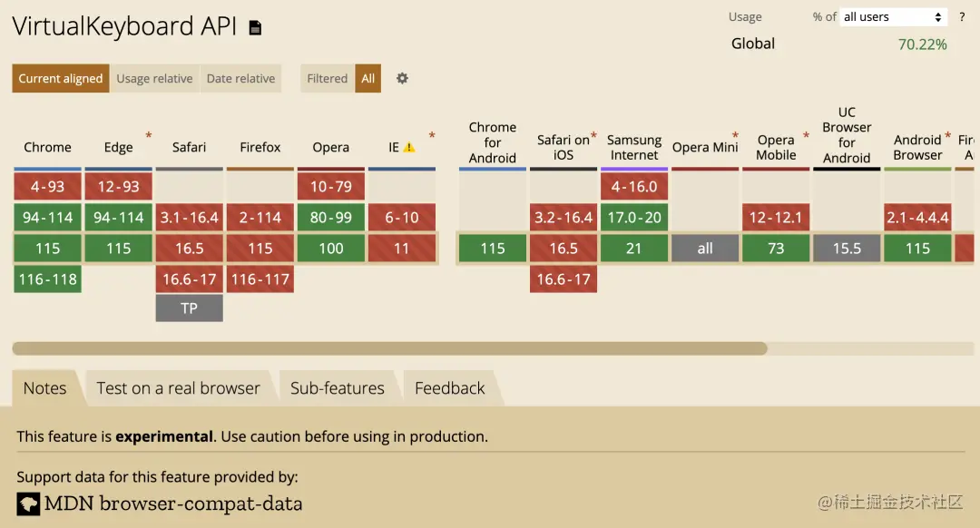The width and height of the screenshot is (980, 528).
Task: Click the Opera Mobile 12-12.1 cell
Action: [776, 218]
